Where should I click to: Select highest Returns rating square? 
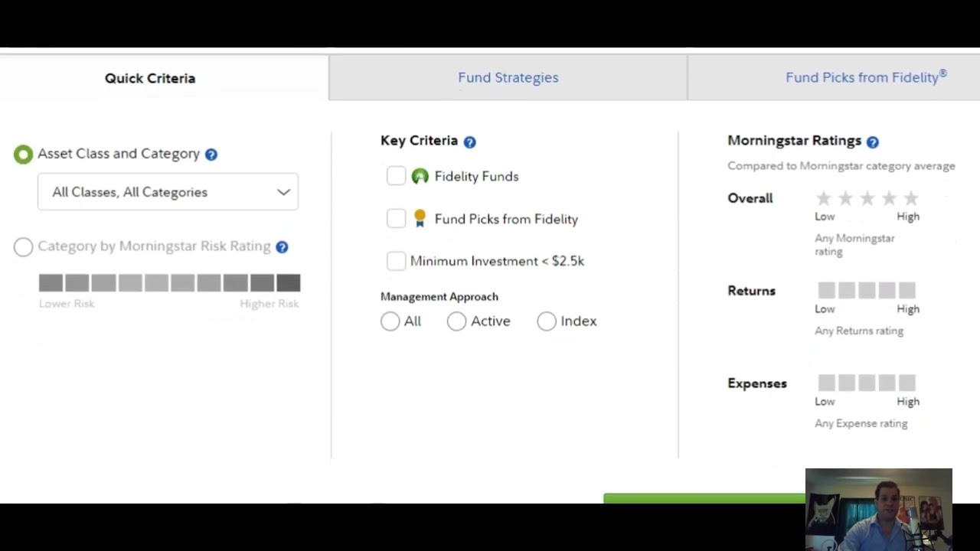pyautogui.click(x=906, y=290)
